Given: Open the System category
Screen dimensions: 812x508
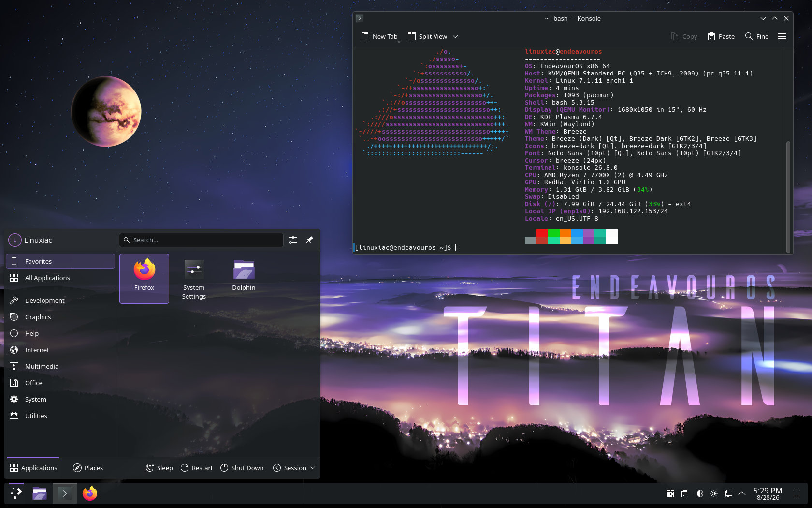Looking at the screenshot, I should click(x=60, y=399).
